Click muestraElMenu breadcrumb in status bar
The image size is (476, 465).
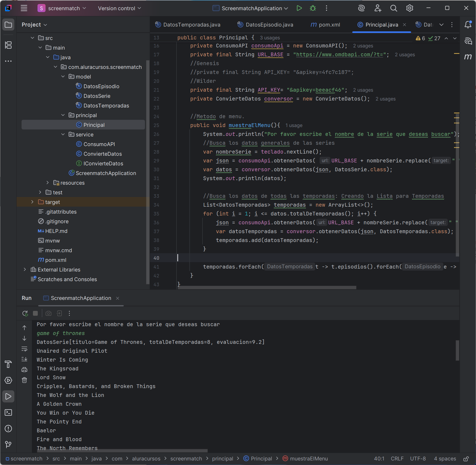[x=305, y=459]
